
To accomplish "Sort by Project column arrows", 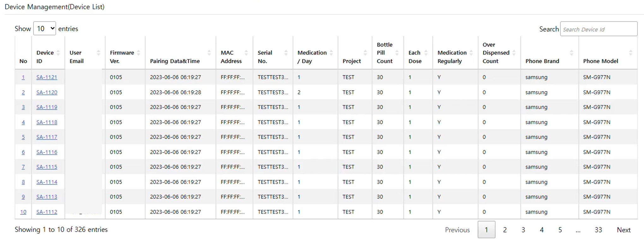I will pyautogui.click(x=365, y=53).
